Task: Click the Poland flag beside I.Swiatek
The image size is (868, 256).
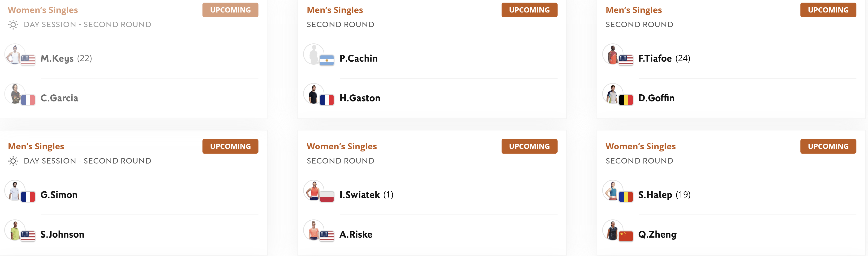Action: pos(327,197)
